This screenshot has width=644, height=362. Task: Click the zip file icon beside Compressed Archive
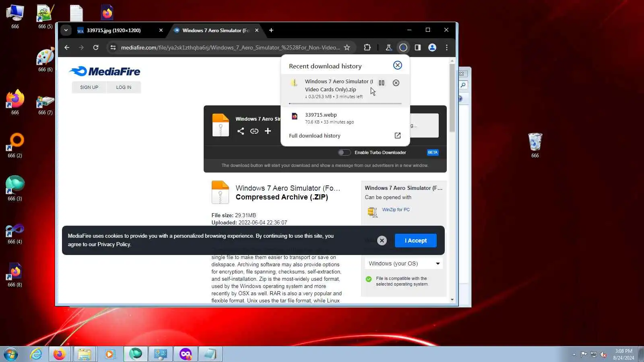pos(220,192)
